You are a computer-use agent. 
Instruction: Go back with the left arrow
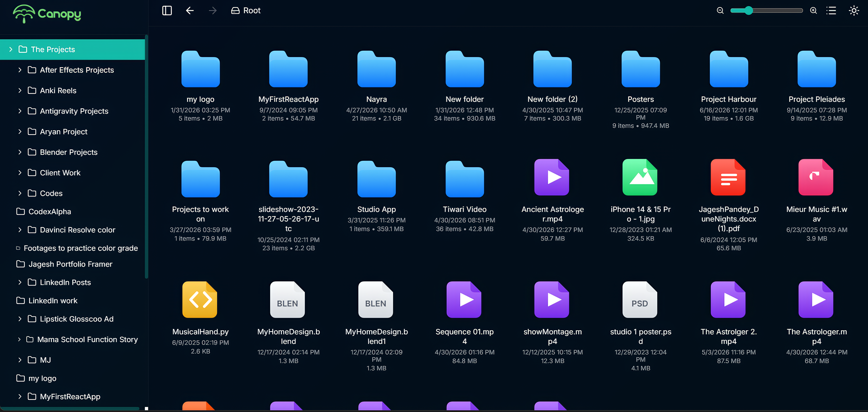pyautogui.click(x=190, y=11)
